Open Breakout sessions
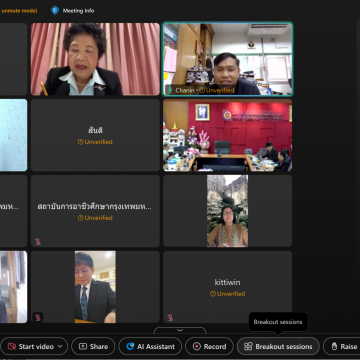 click(278, 346)
